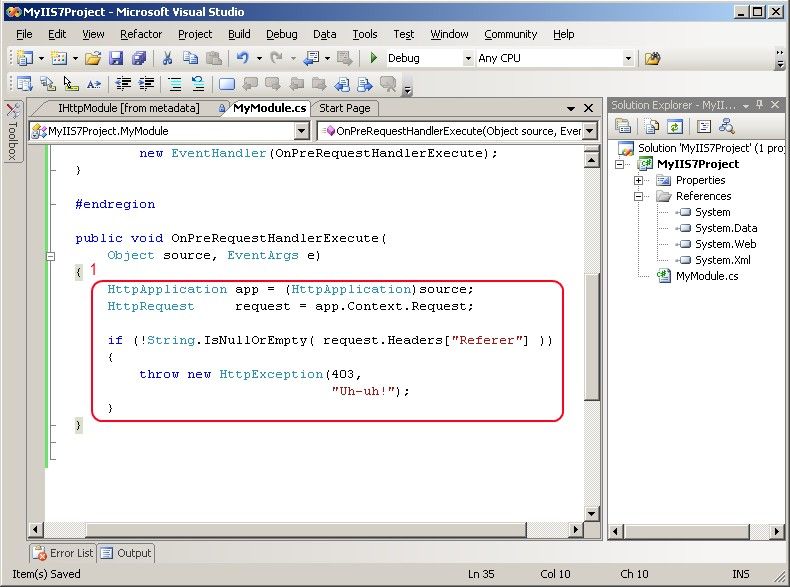
Task: Close the MyModule.cs document tab
Action: point(588,108)
